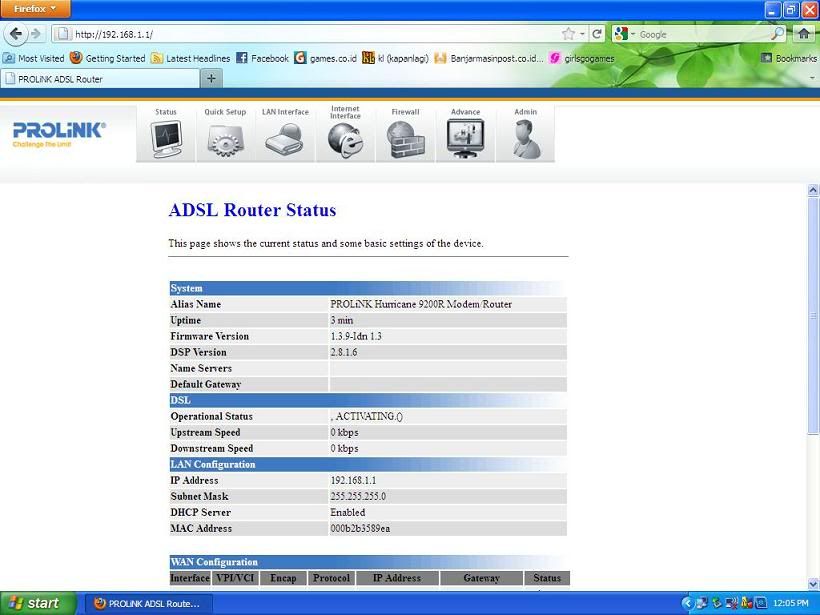820x615 pixels.
Task: Open the kl (kapanlagi) bookmark
Action: [x=396, y=58]
